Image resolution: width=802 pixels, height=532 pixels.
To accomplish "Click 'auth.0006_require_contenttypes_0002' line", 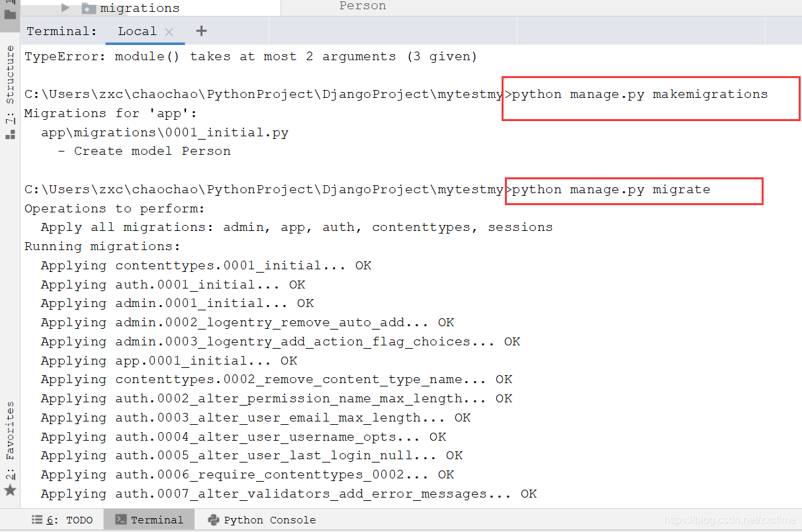I will (247, 475).
